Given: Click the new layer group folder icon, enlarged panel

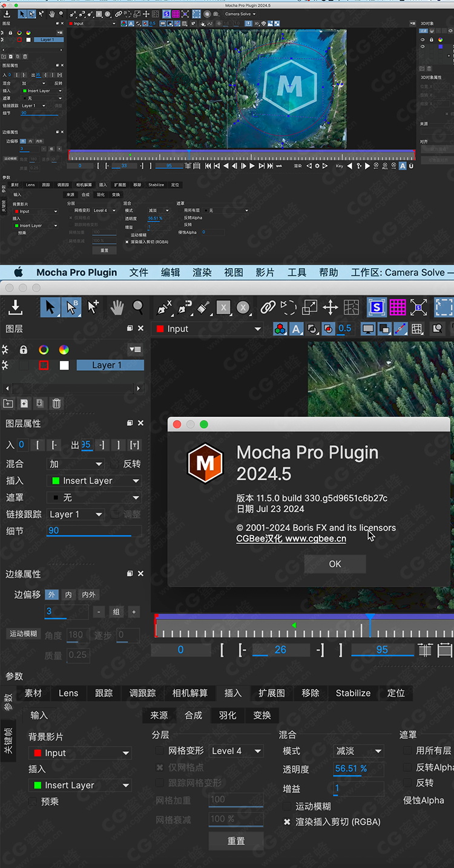Looking at the screenshot, I should click(x=8, y=403).
